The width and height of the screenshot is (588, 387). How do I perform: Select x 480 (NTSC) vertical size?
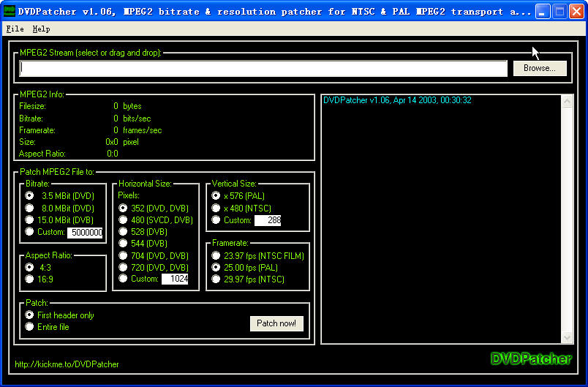[216, 208]
